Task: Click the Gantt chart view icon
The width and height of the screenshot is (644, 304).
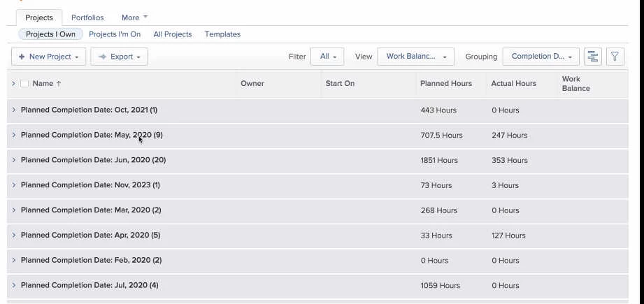Action: pos(593,57)
